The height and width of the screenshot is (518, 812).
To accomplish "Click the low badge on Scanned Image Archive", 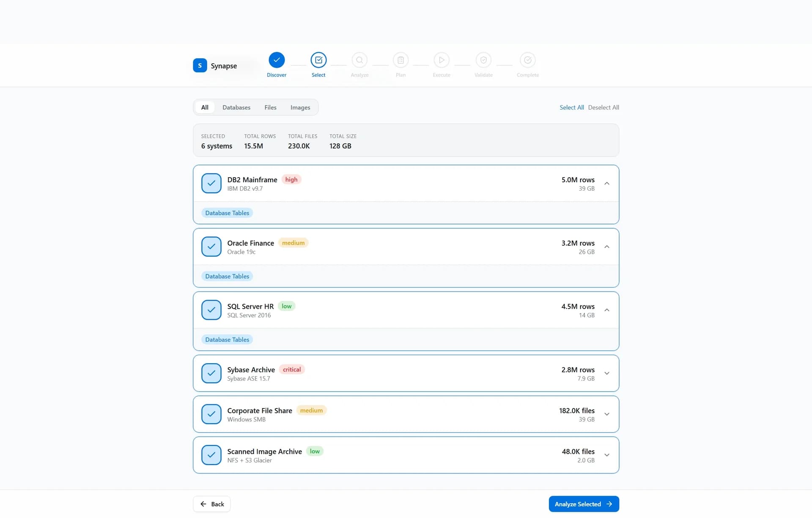I will click(x=315, y=451).
